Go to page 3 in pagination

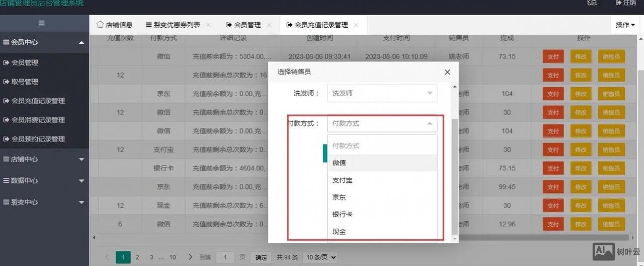tap(151, 257)
